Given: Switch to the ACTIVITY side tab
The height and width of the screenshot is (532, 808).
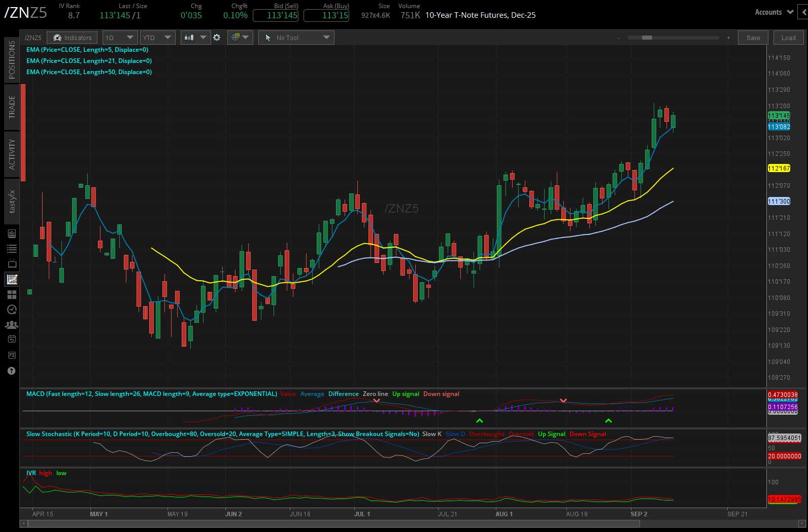Looking at the screenshot, I should pyautogui.click(x=12, y=154).
